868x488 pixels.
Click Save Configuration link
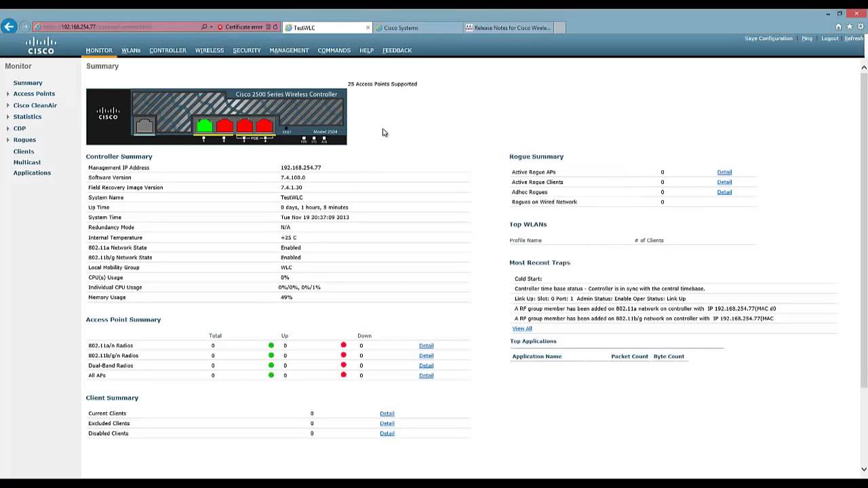[768, 39]
